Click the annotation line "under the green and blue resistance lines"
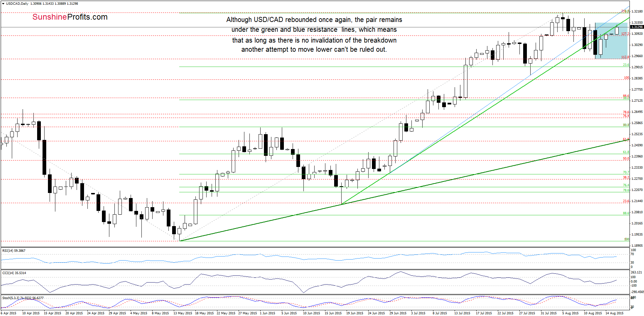This screenshot has width=644, height=316. (x=314, y=30)
